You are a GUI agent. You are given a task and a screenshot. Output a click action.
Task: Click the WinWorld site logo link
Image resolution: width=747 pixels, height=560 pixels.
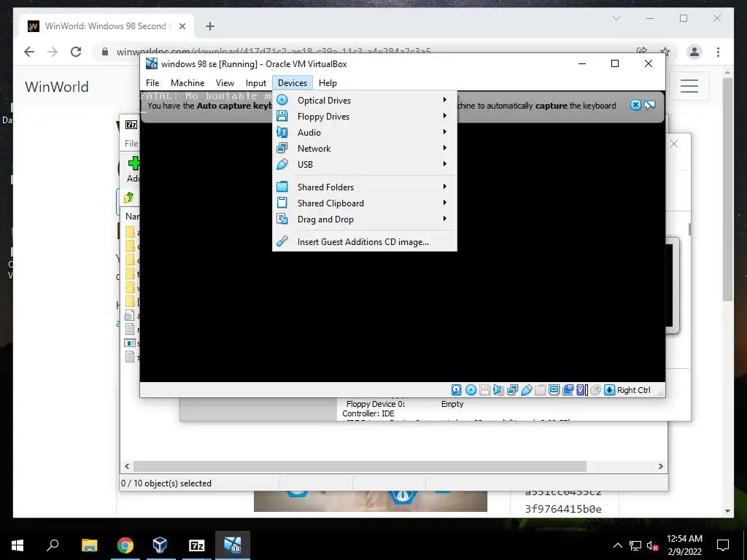tap(57, 87)
